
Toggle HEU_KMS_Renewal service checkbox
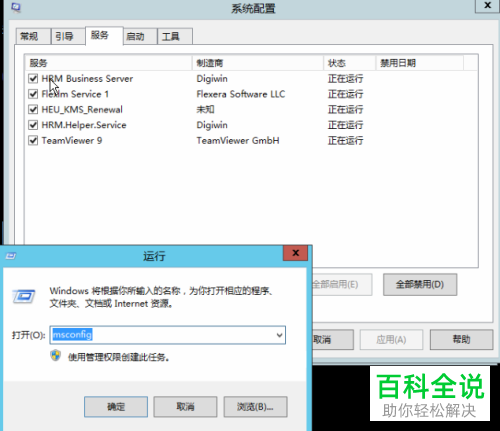(x=33, y=110)
